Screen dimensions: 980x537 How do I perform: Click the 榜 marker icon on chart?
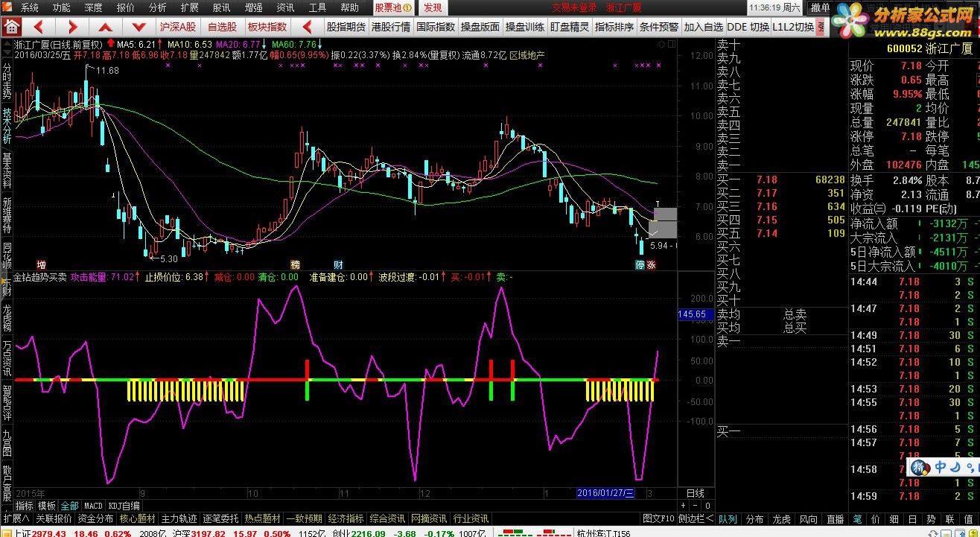(x=295, y=264)
